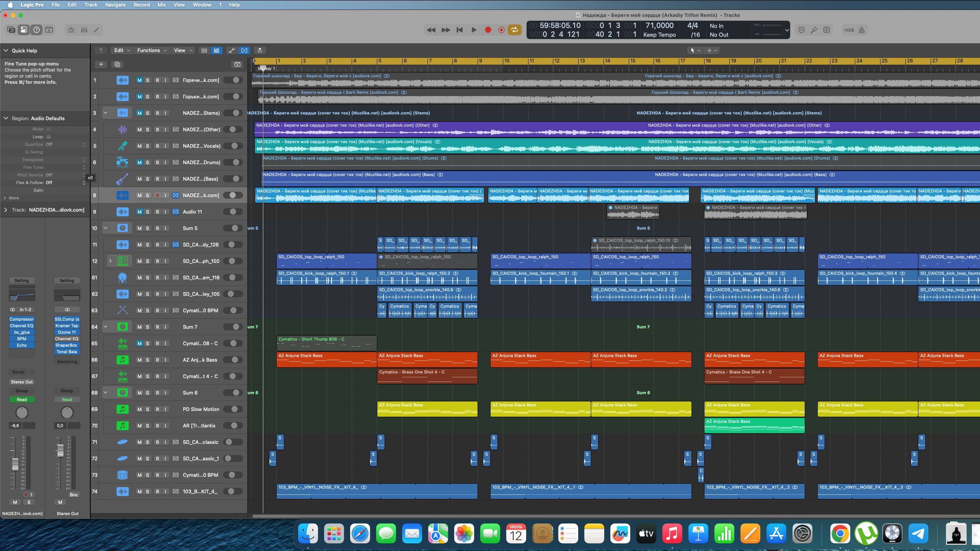This screenshot has width=980, height=551.
Task: Toggle on/off switch of Audio 11 track
Action: tap(233, 212)
